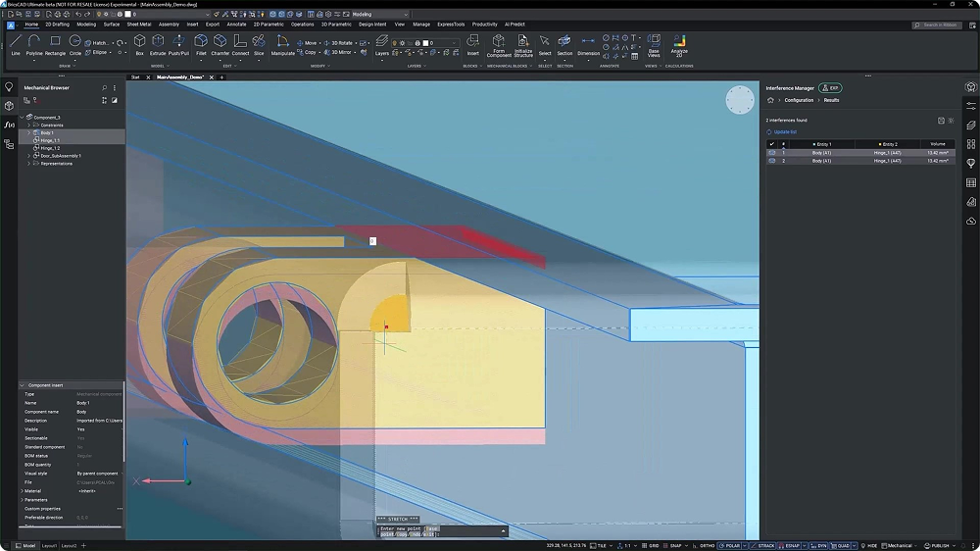Expand Door_SubAssembly:1 node

[28, 156]
